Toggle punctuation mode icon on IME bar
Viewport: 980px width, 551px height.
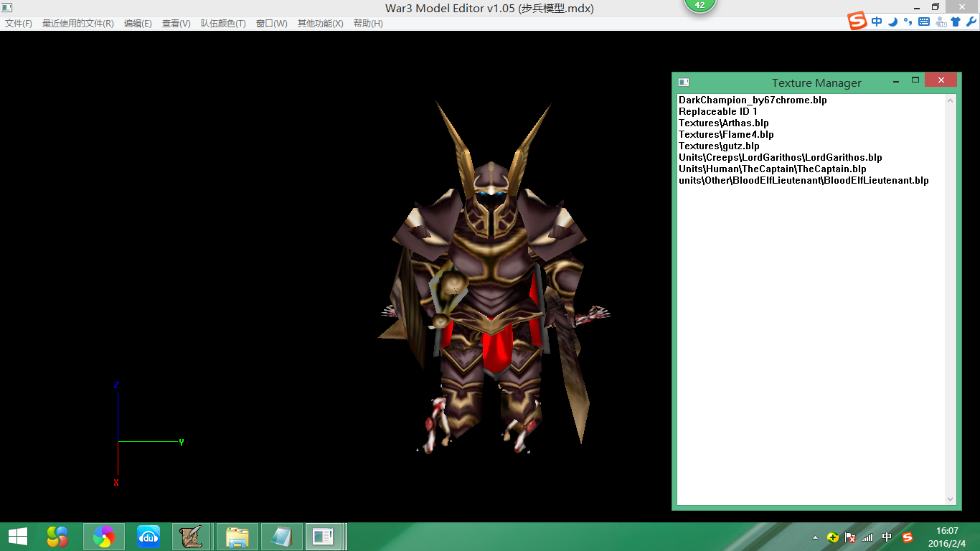click(908, 22)
